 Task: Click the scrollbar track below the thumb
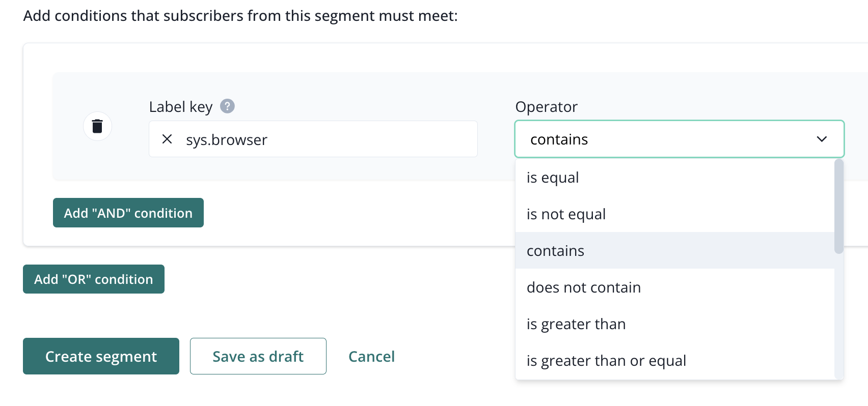[838, 315]
